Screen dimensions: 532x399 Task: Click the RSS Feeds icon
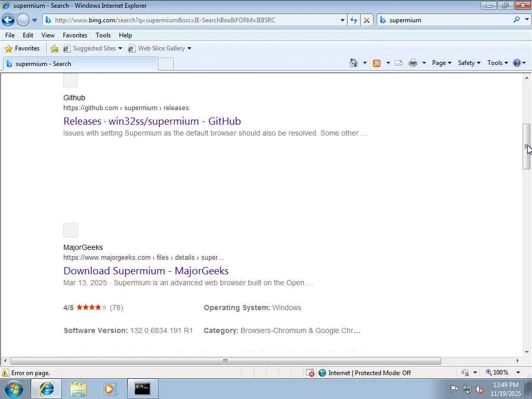[377, 63]
